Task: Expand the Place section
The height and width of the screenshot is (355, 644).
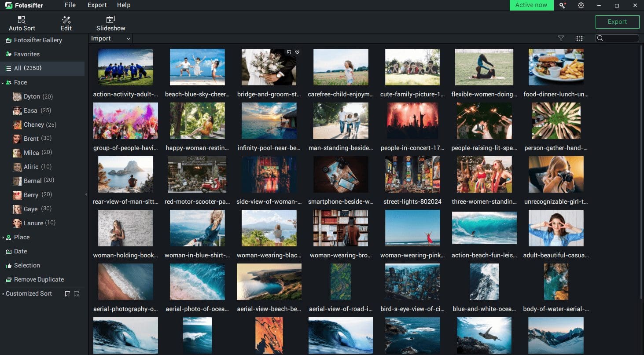Action: (x=3, y=238)
